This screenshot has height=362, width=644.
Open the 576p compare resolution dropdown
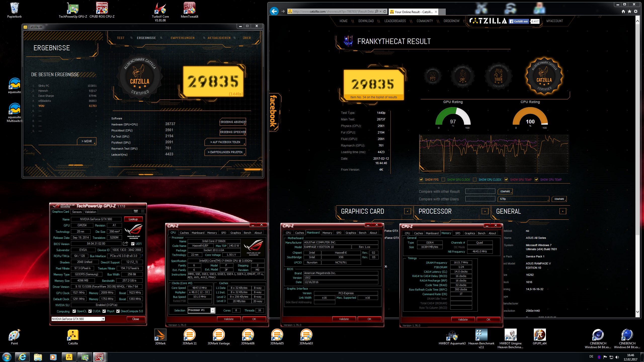coord(523,199)
